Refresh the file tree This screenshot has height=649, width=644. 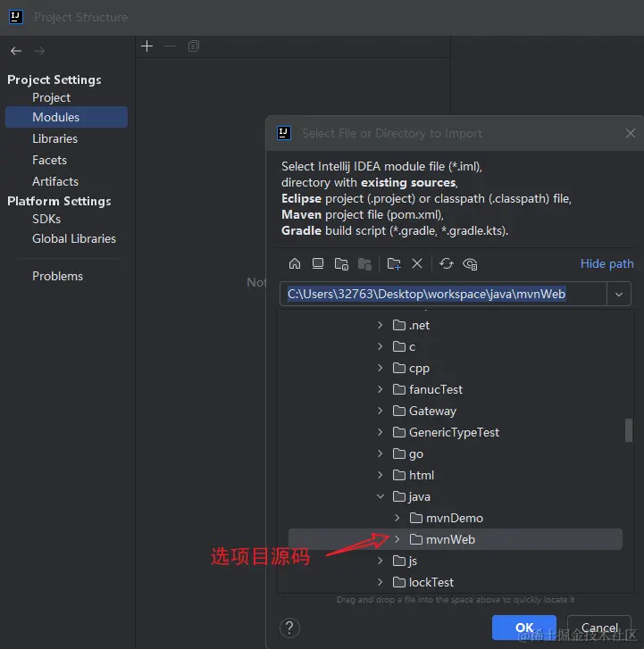pos(447,263)
